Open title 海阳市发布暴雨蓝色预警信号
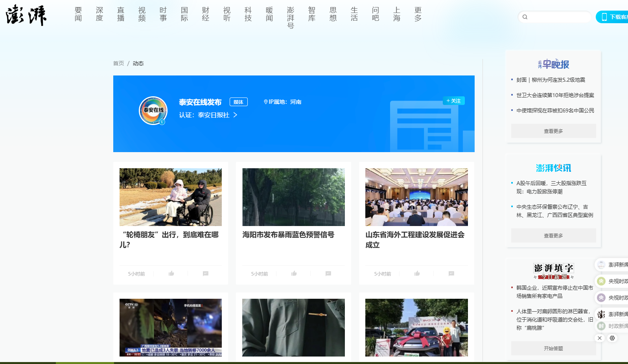Image resolution: width=628 pixels, height=364 pixels. 288,235
